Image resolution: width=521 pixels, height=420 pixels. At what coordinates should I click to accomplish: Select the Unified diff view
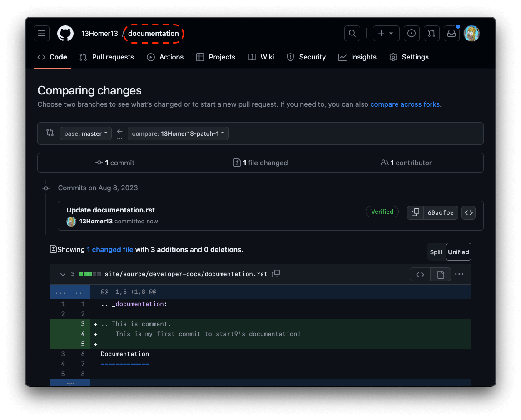click(x=458, y=252)
